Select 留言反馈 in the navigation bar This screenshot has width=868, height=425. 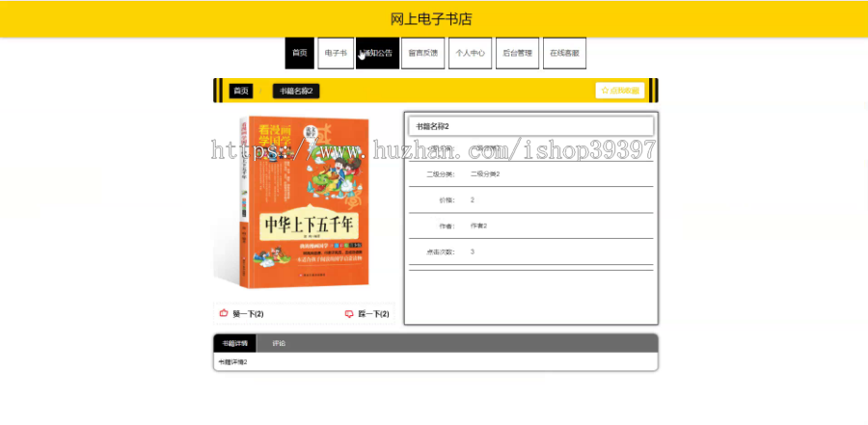[x=423, y=53]
